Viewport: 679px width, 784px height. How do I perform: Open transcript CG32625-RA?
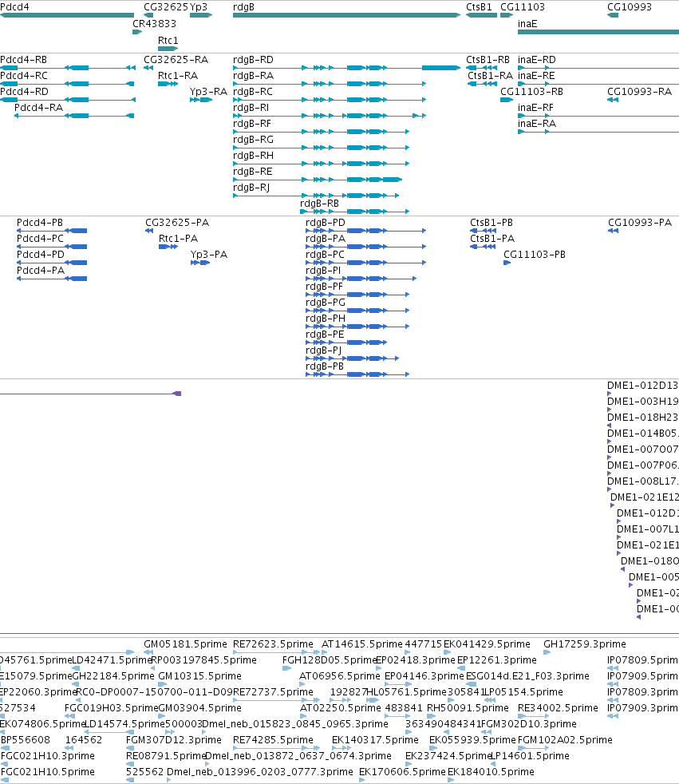pos(176,60)
